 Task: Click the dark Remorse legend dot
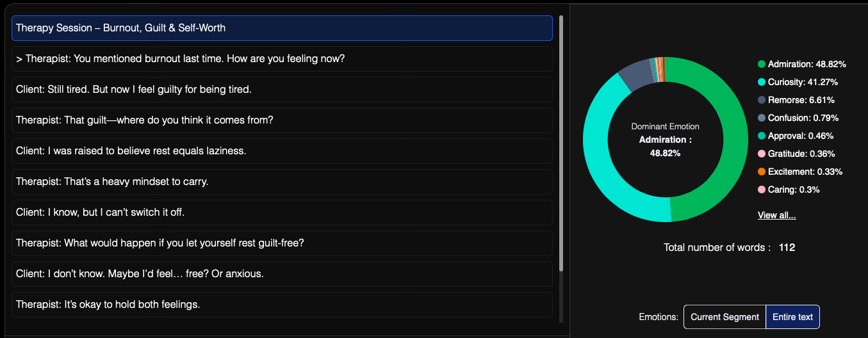pyautogui.click(x=762, y=100)
